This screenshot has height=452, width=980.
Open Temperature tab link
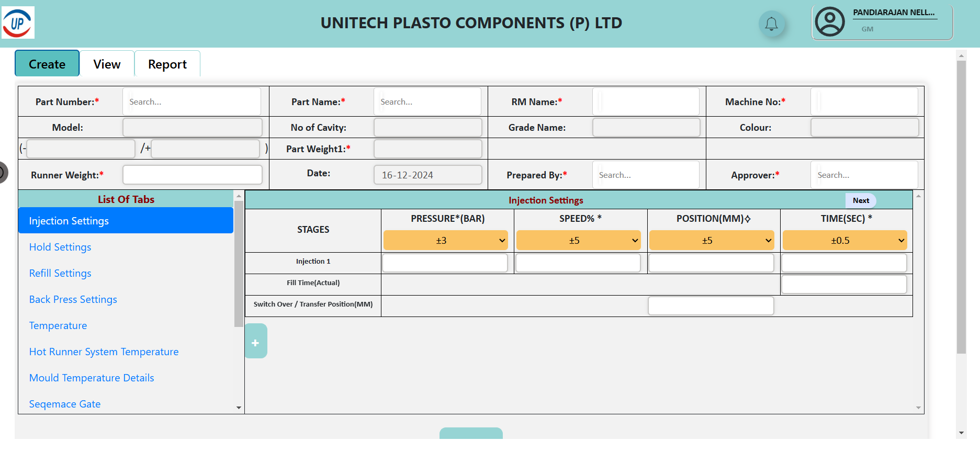[x=58, y=325]
